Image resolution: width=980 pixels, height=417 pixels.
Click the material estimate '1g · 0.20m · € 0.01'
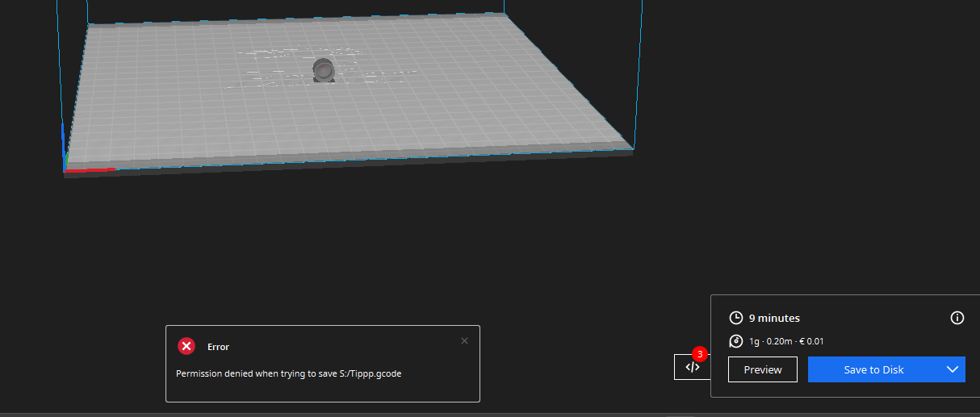pyautogui.click(x=786, y=341)
